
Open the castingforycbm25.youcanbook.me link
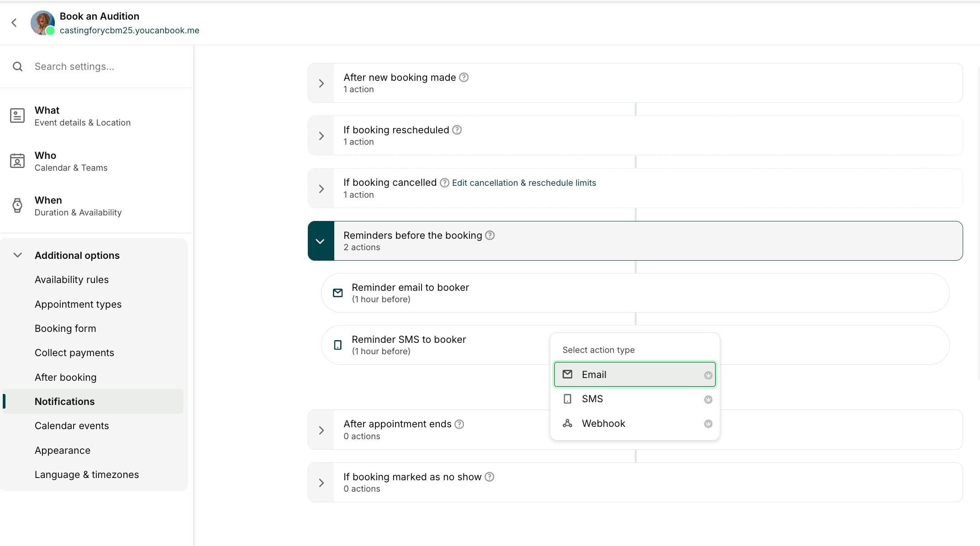pos(129,30)
